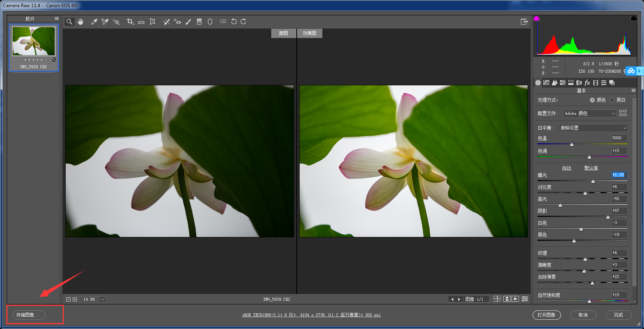Click the 存储图像 save image button
The height and width of the screenshot is (329, 644).
point(29,315)
